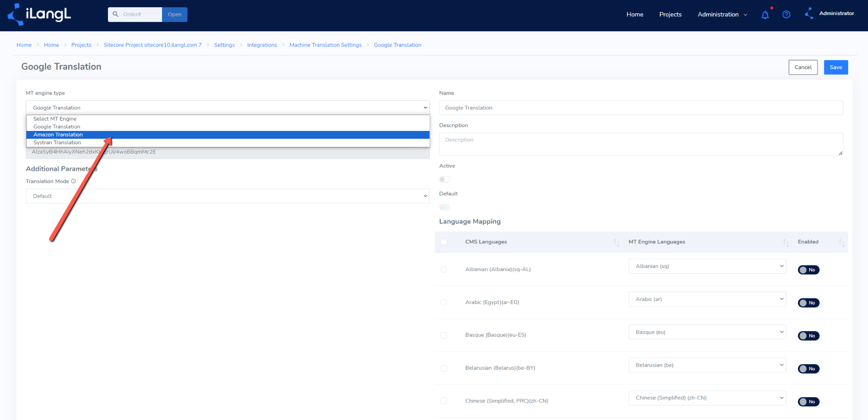Toggle the Active switch

[x=445, y=180]
